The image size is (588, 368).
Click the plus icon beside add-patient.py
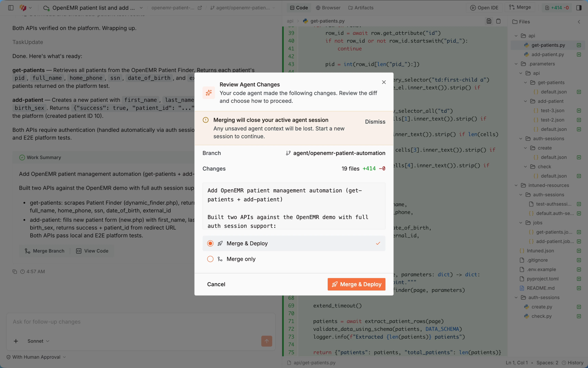579,54
